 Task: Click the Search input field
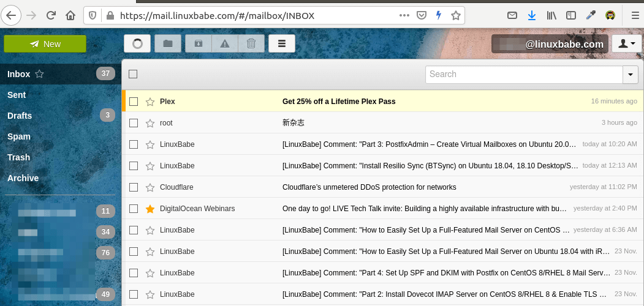524,74
